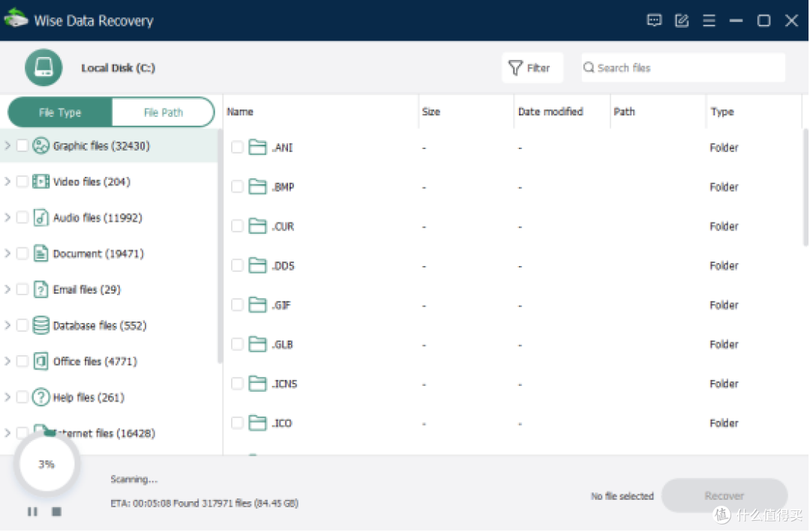This screenshot has width=810, height=532.
Task: Expand the Graphic files tree node
Action: click(7, 146)
